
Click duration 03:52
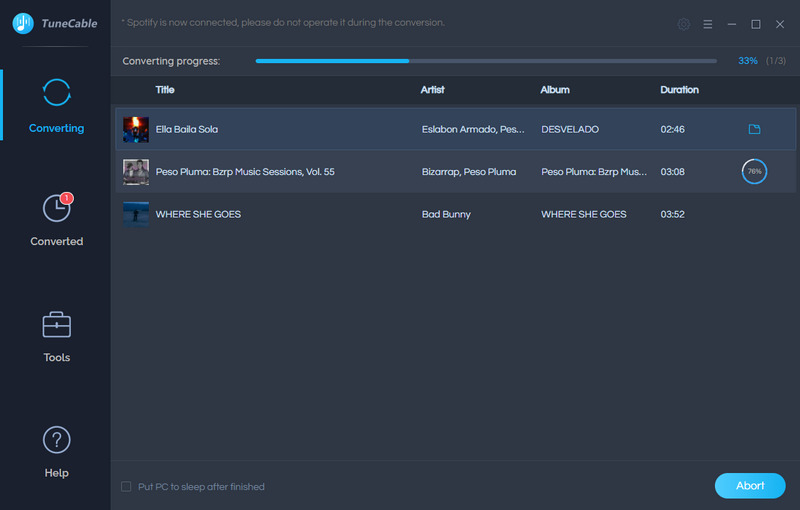coord(672,214)
